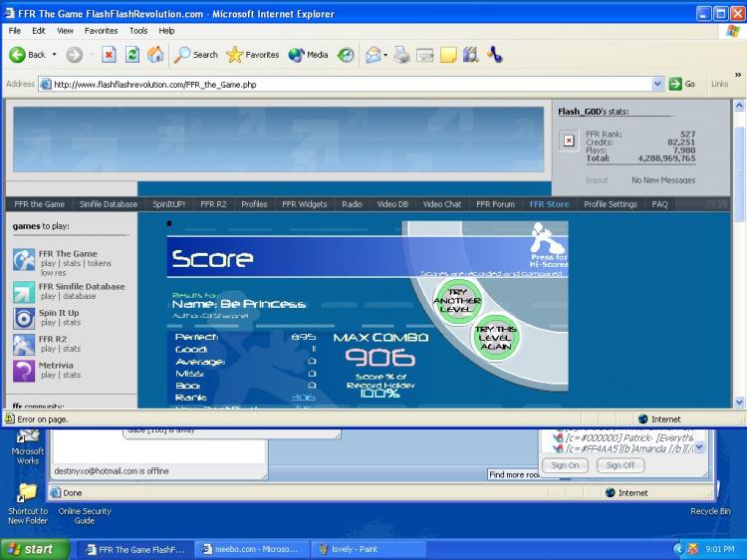Viewport: 747px width, 560px height.
Task: Click the logout link under stats
Action: click(x=597, y=180)
